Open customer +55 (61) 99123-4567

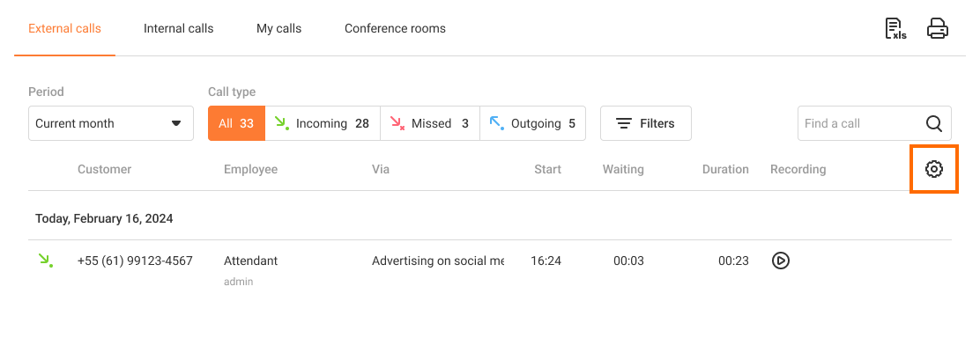[x=135, y=261]
